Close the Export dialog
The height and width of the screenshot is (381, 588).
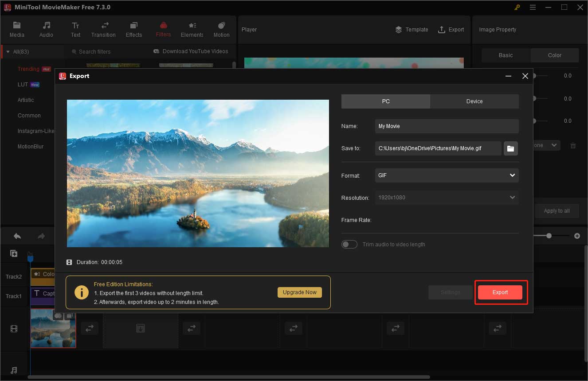(x=525, y=76)
